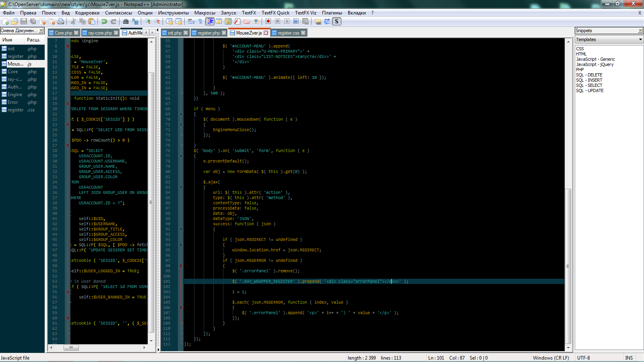Toggle word wrap in the toolbar
This screenshot has height=362, width=644.
[x=191, y=21]
